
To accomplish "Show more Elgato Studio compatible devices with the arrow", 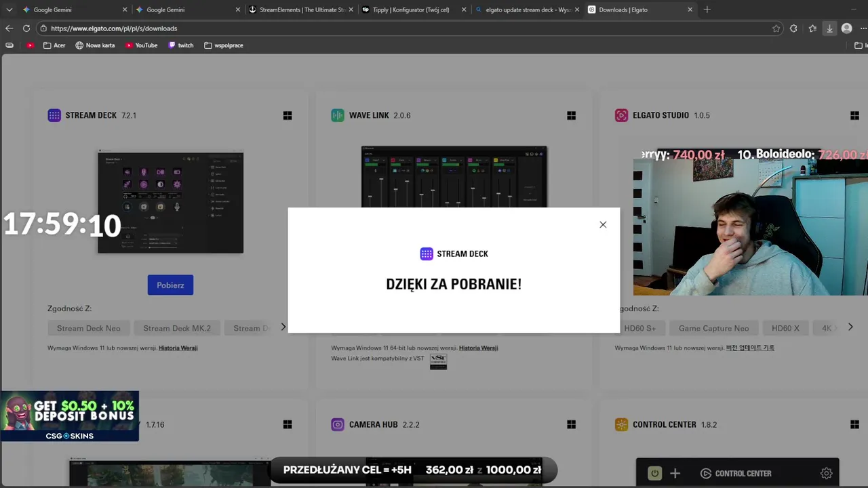I will click(x=850, y=327).
